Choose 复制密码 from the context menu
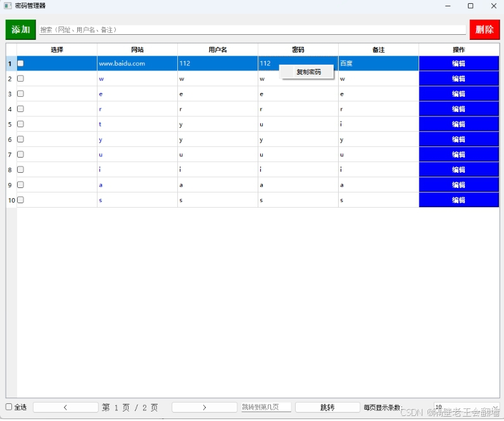Viewport: 504px width, 421px height. click(308, 72)
